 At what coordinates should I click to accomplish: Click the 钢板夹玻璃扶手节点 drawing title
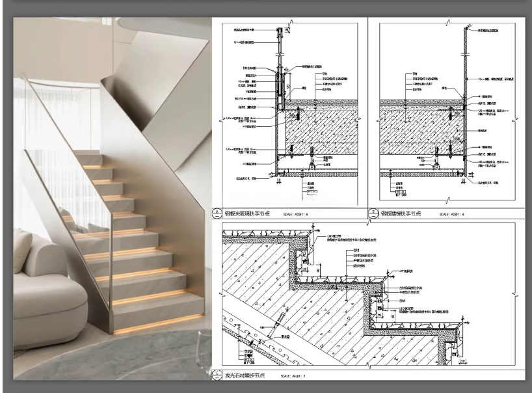click(247, 213)
